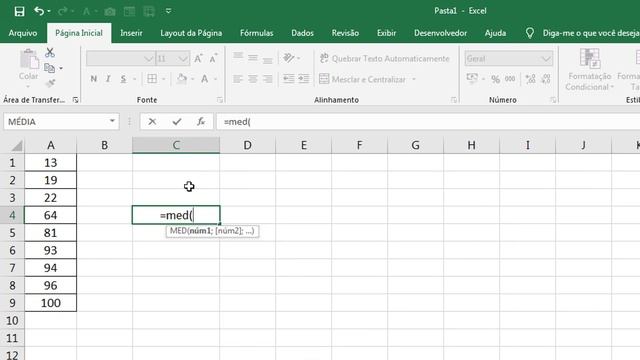Open the Layout da Página tab

[191, 33]
